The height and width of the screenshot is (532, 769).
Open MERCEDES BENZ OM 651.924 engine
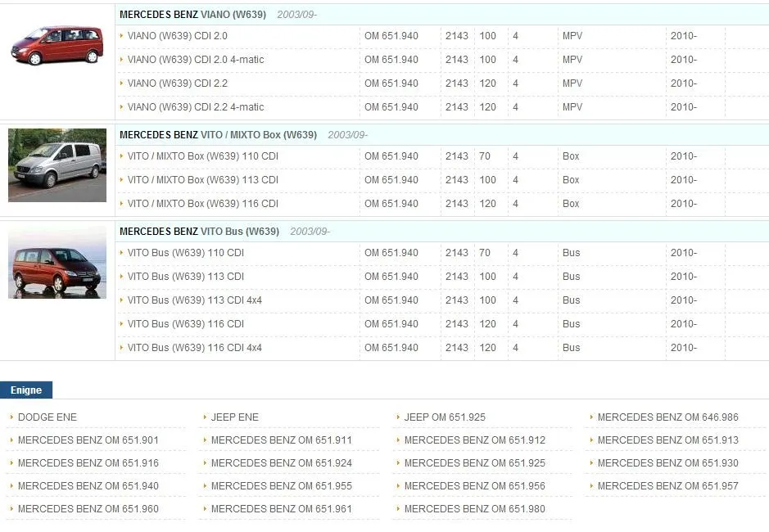(282, 463)
